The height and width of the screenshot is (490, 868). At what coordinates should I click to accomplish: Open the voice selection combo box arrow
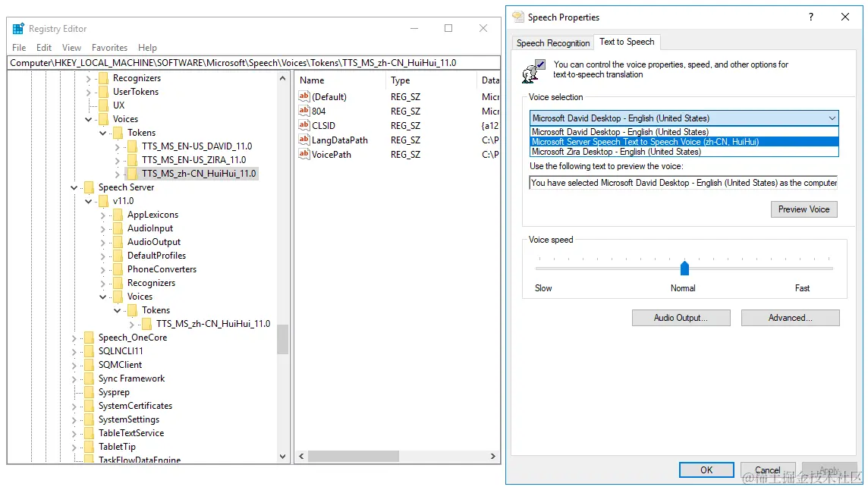pos(832,118)
